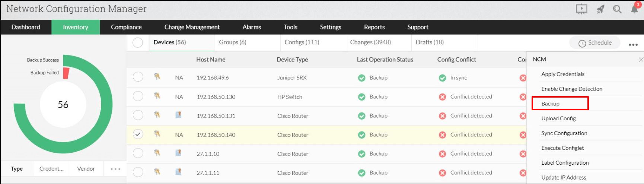Viewport: 644px width, 184px height.
Task: Sort by the Host Name column header
Action: tap(211, 60)
